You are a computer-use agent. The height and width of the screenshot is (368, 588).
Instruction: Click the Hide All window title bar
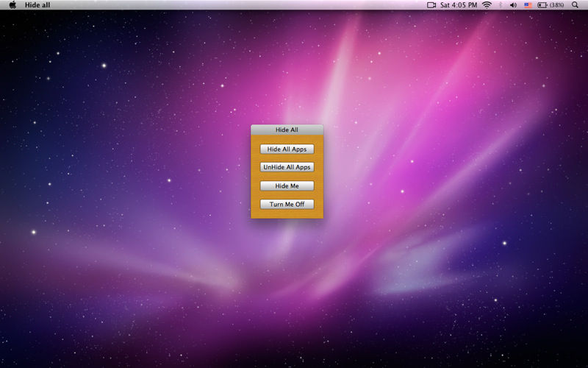[x=287, y=130]
